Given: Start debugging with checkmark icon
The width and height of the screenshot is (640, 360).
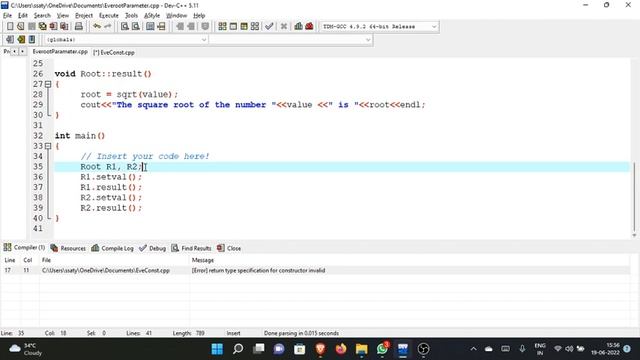Looking at the screenshot, I should [269, 27].
